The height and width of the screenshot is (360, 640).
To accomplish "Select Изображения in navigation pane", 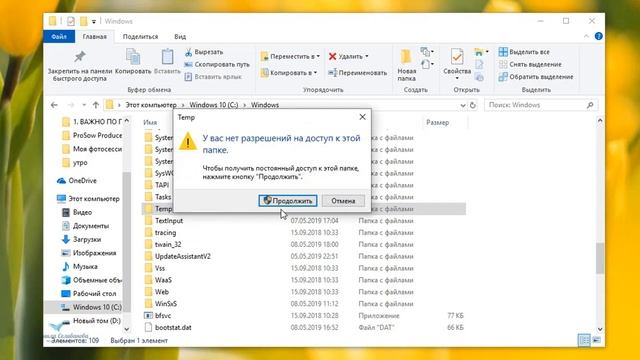I will pyautogui.click(x=89, y=253).
